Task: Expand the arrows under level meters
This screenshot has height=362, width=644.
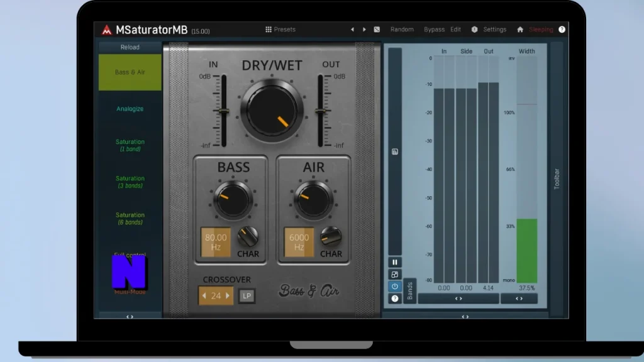Action: [458, 299]
